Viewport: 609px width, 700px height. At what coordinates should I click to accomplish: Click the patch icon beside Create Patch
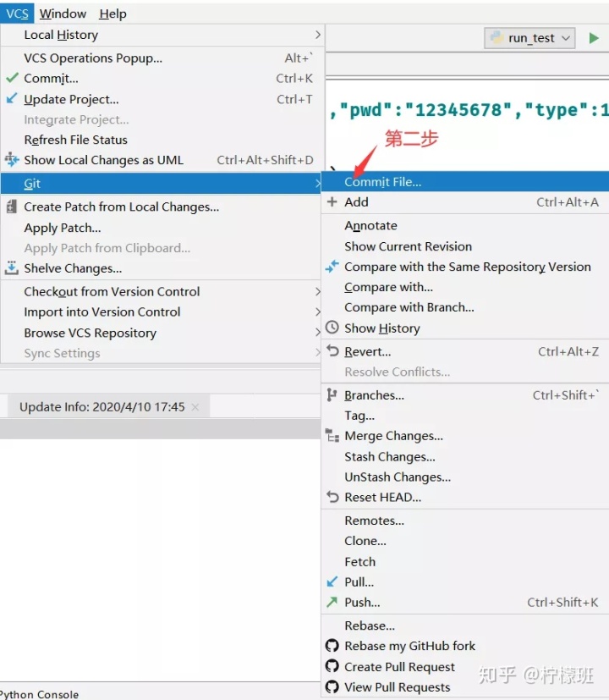12,207
